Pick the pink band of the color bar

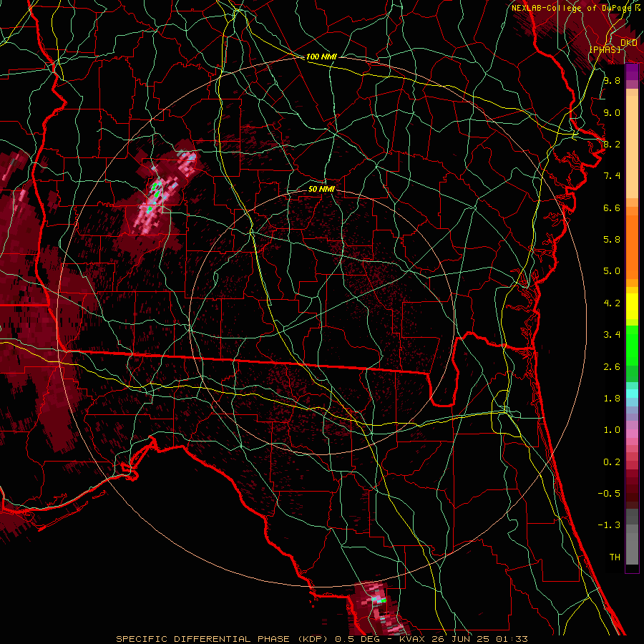632,434
